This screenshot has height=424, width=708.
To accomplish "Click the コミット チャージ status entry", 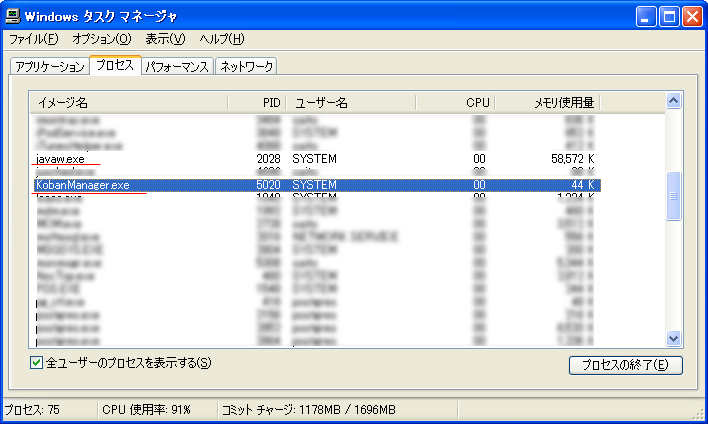I will point(308,410).
